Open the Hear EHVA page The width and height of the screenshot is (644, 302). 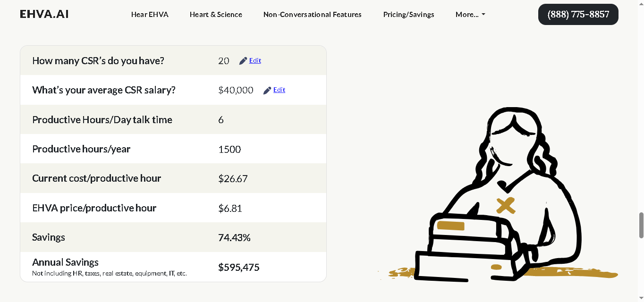point(150,15)
